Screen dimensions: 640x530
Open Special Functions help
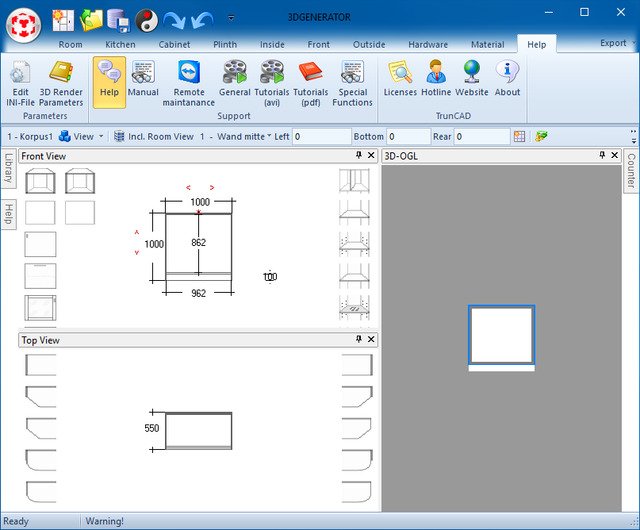coord(352,81)
